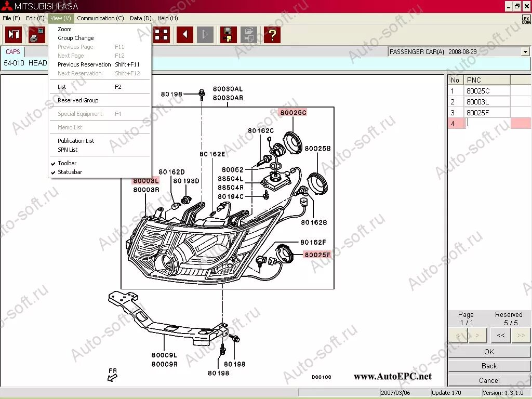The width and height of the screenshot is (532, 399).
Task: Click the empty PNC input field in row 4
Action: (x=487, y=124)
